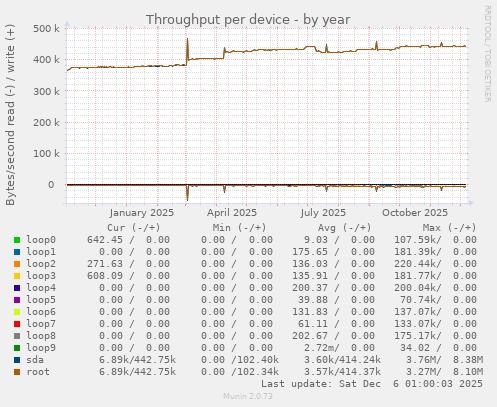
Task: Click the loop8 gray color swatch
Action: [x=17, y=336]
